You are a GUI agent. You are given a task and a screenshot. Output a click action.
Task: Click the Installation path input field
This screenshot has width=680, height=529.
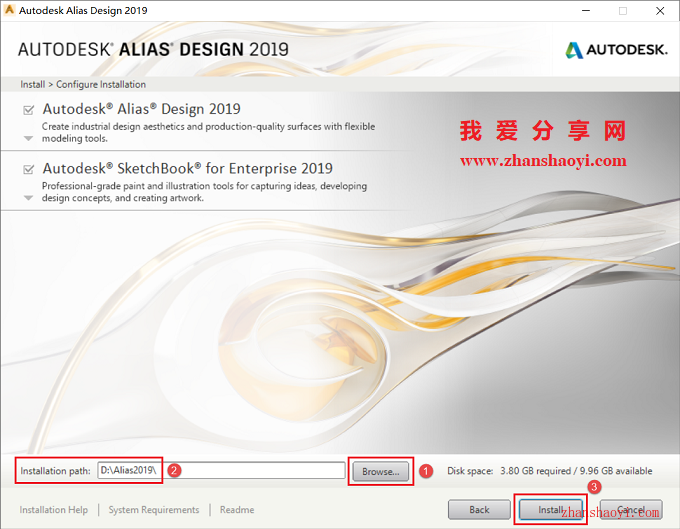[221, 470]
